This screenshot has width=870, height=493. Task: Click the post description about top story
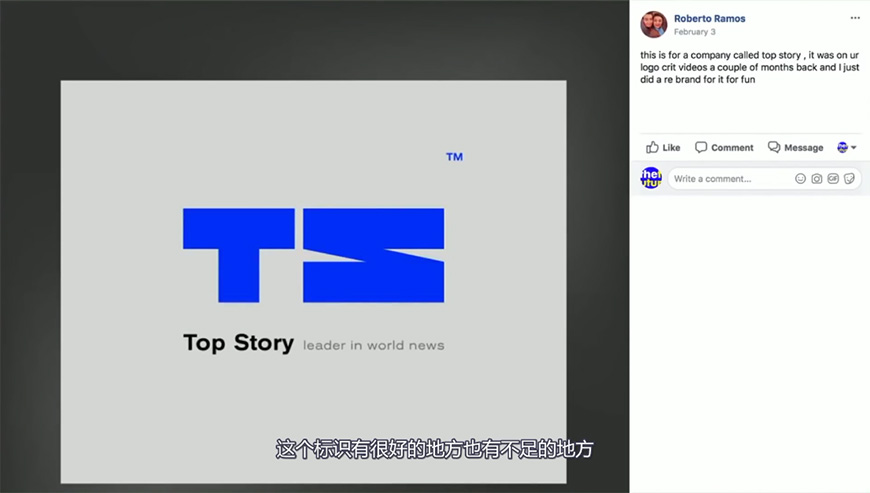coord(749,67)
